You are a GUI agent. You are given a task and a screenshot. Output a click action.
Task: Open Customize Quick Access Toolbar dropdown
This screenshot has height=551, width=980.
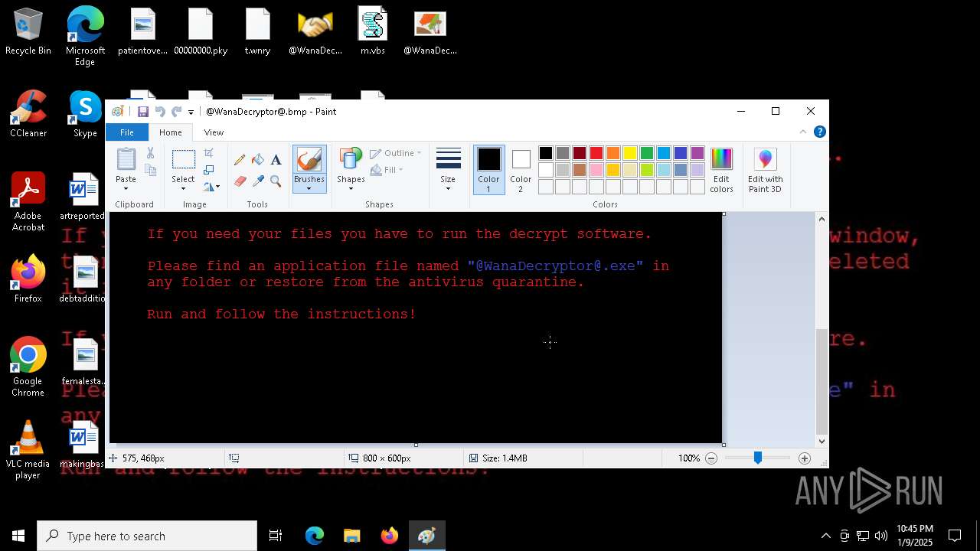pyautogui.click(x=191, y=112)
